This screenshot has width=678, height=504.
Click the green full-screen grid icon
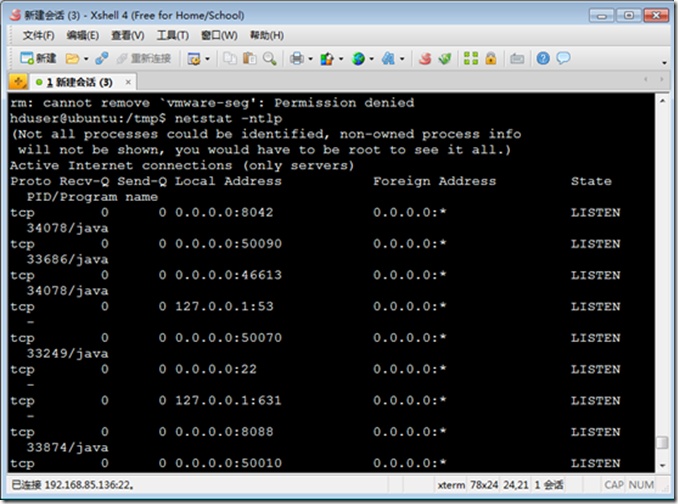470,58
